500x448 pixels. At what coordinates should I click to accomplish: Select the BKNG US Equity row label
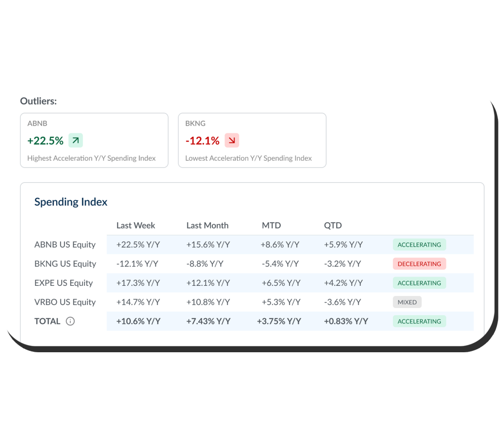pyautogui.click(x=65, y=264)
